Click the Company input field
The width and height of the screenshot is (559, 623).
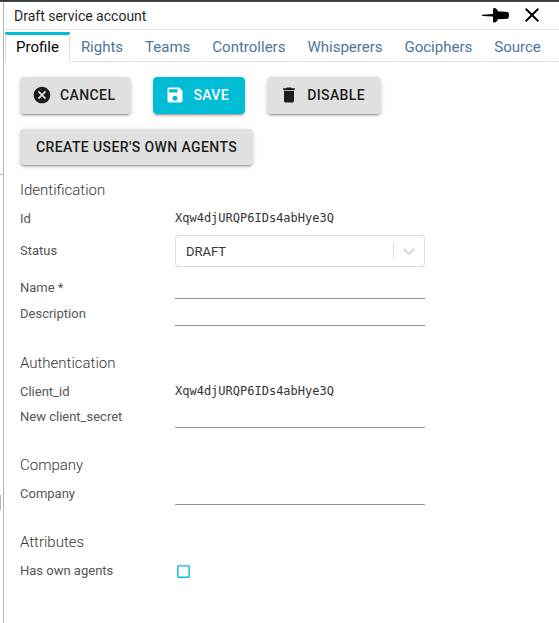[300, 494]
